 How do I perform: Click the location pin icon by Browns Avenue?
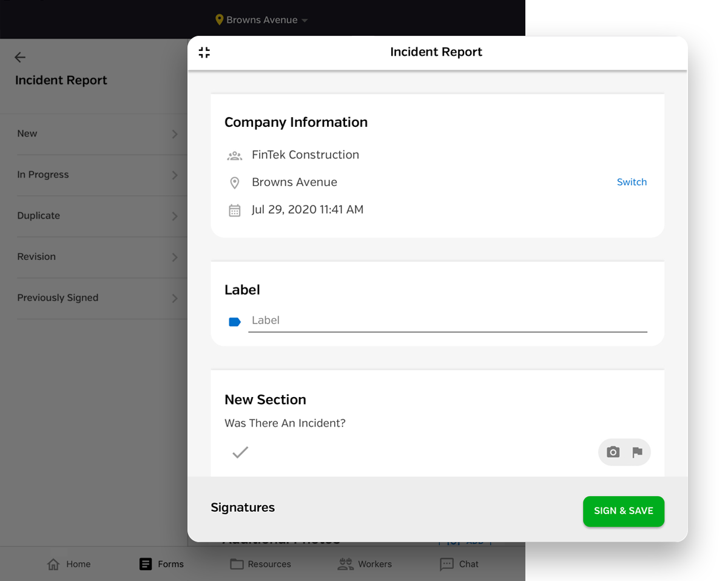235,183
